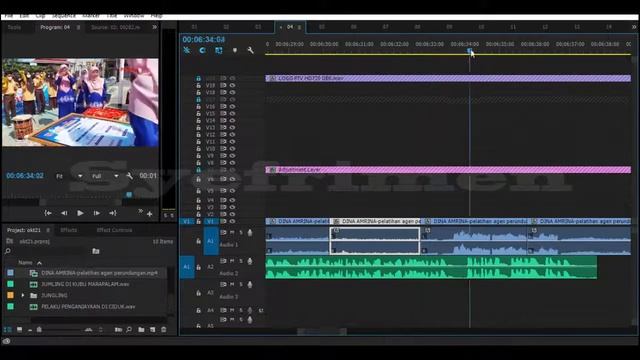The image size is (640, 360).
Task: Switch to the Source monitor tab
Action: pyautogui.click(x=116, y=27)
